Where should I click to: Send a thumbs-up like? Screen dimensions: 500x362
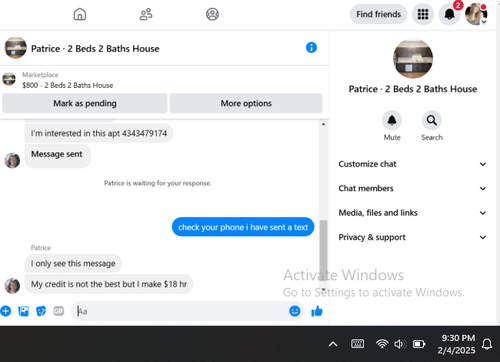click(x=317, y=311)
